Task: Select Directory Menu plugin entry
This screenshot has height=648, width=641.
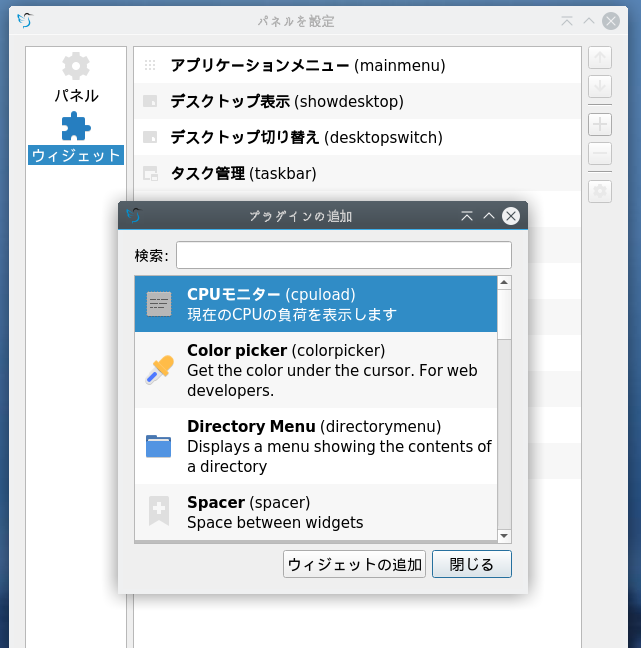Action: tap(316, 446)
